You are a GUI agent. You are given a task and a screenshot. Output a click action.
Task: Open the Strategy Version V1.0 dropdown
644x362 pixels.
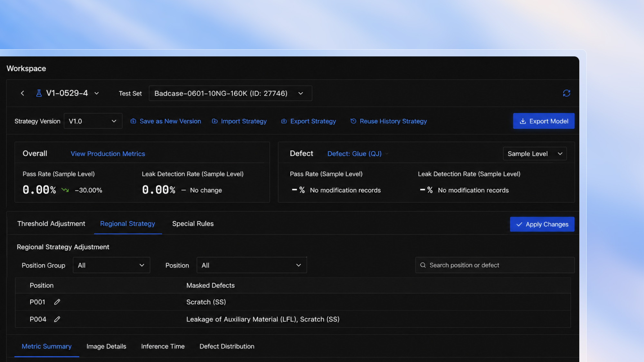[x=93, y=121]
